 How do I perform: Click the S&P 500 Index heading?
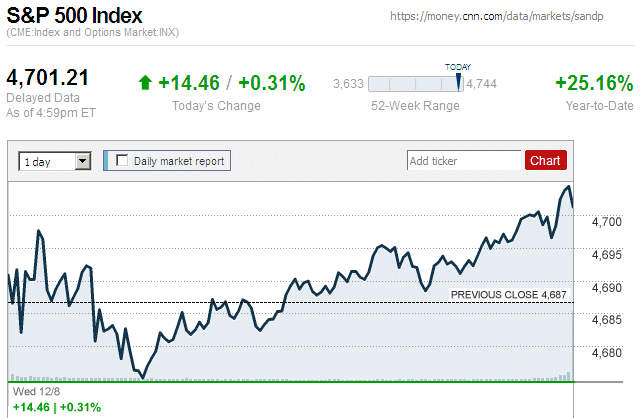[x=75, y=17]
